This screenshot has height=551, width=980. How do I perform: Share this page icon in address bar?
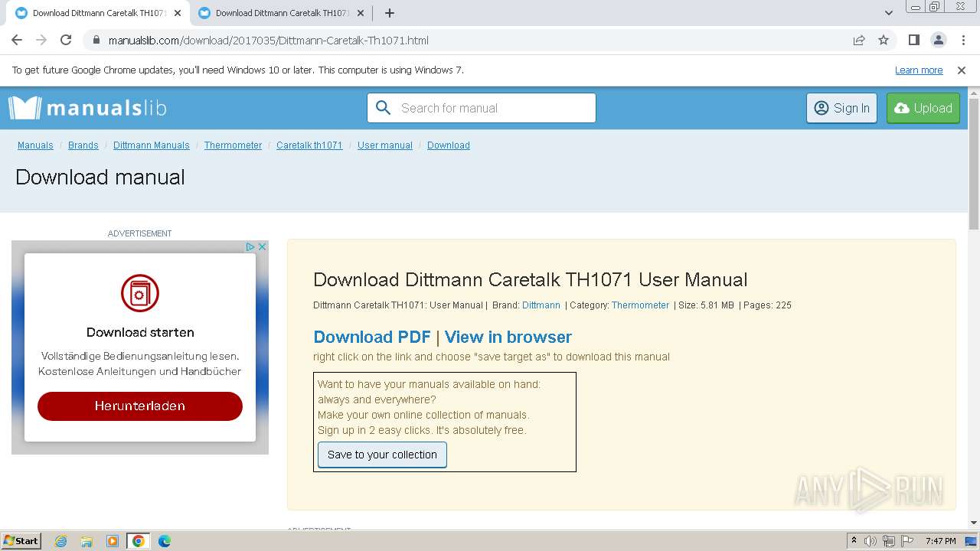[x=859, y=40]
